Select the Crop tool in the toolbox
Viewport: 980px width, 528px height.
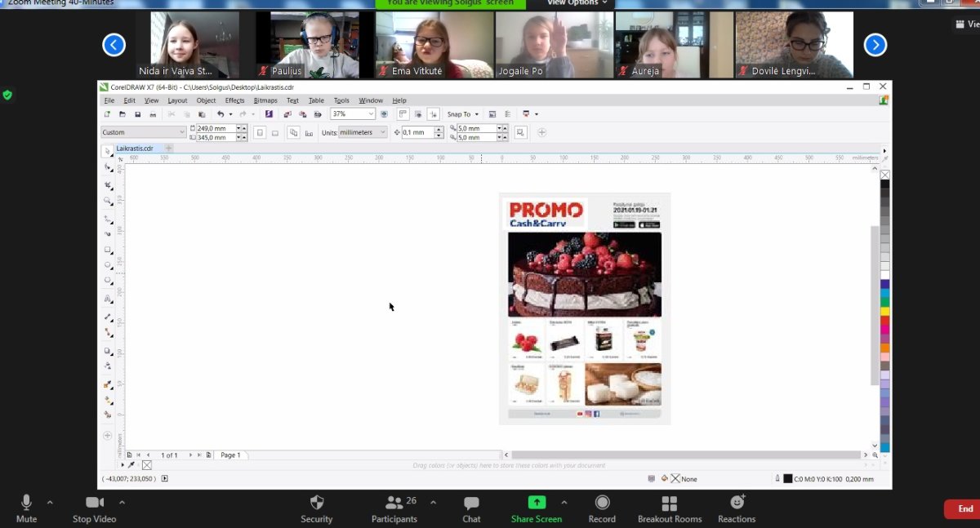click(x=108, y=185)
